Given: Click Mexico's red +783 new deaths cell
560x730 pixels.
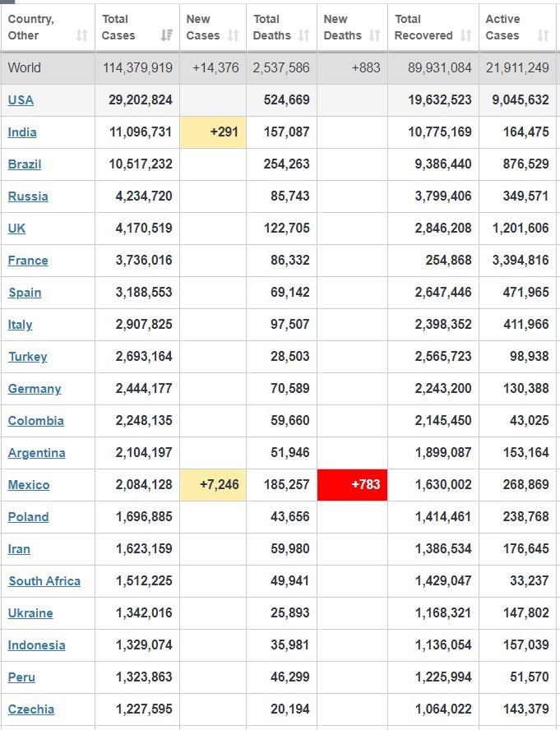Looking at the screenshot, I should pos(352,484).
